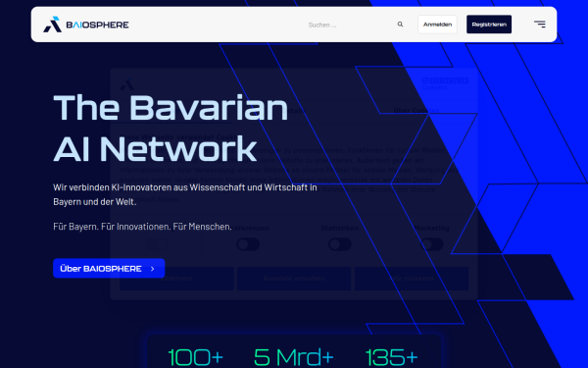The width and height of the screenshot is (588, 368).
Task: Click the Alle zulassen button
Action: click(x=412, y=279)
